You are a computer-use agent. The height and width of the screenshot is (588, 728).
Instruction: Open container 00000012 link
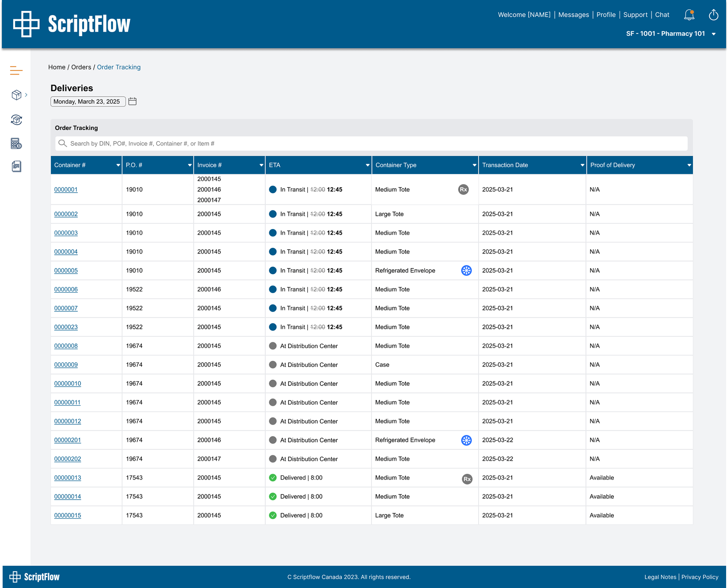coord(67,421)
